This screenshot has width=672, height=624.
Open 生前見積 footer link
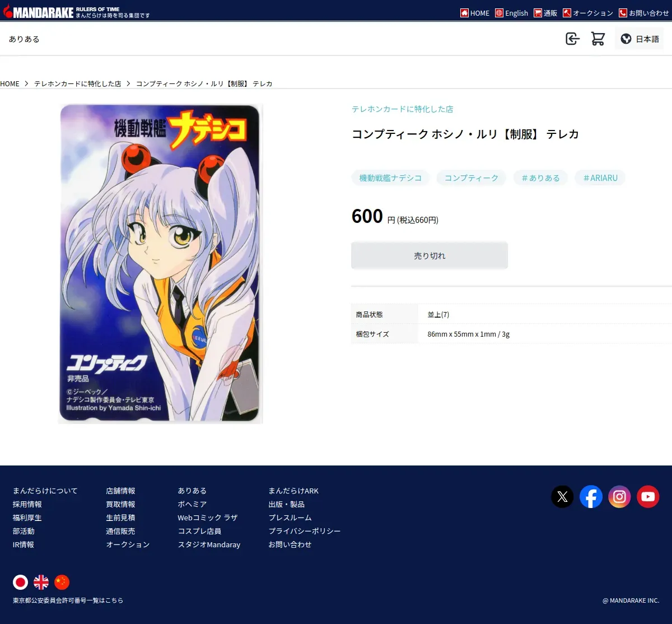point(120,518)
